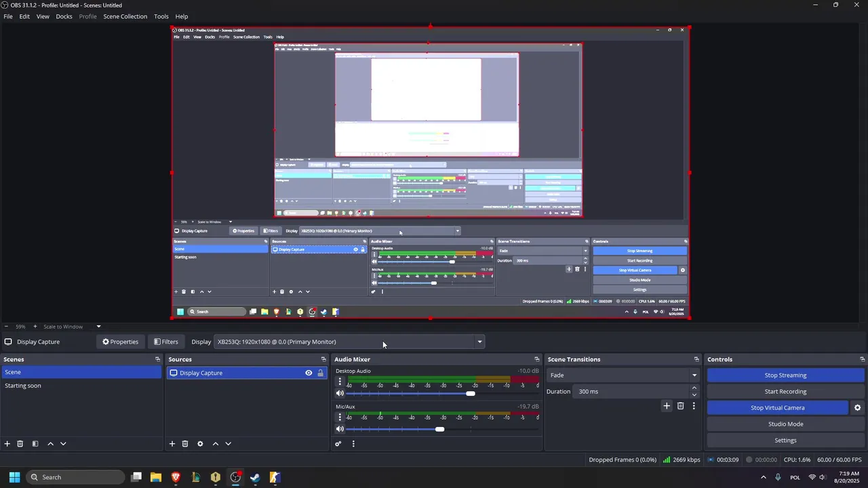Image resolution: width=868 pixels, height=488 pixels.
Task: Float the Sources dock panel
Action: tap(323, 359)
